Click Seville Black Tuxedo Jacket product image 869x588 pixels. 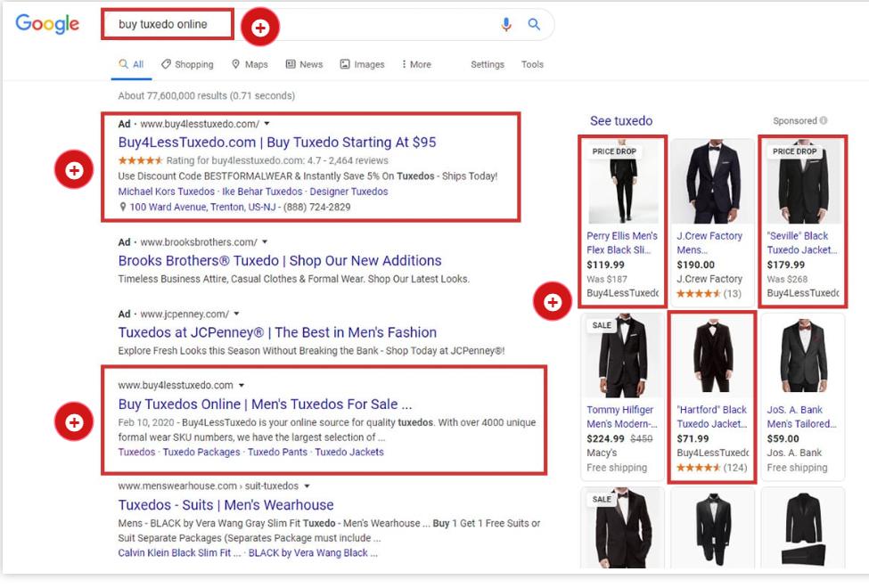tap(803, 182)
